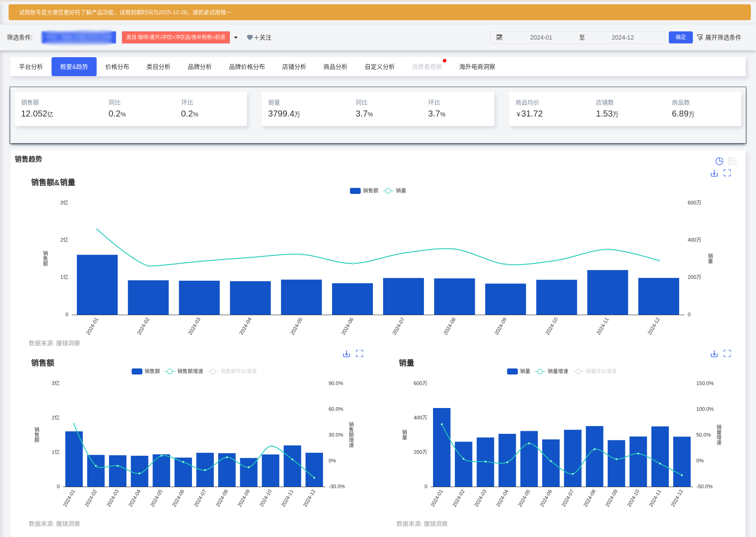Toggle 销量增速 legend
Screen dimensions: 756x537
click(552, 371)
